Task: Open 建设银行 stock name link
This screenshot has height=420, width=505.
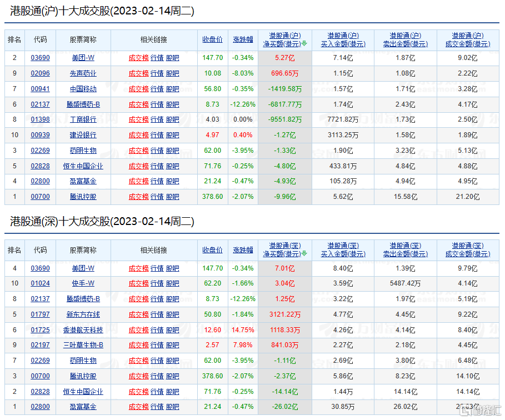Action: 83,135
